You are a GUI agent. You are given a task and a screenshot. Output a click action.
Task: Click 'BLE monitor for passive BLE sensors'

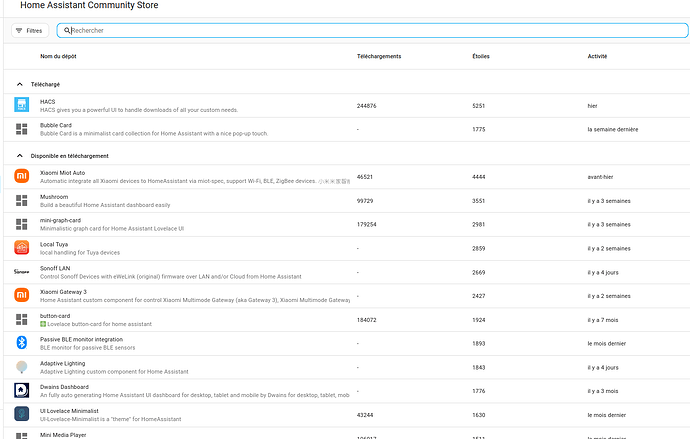click(88, 348)
